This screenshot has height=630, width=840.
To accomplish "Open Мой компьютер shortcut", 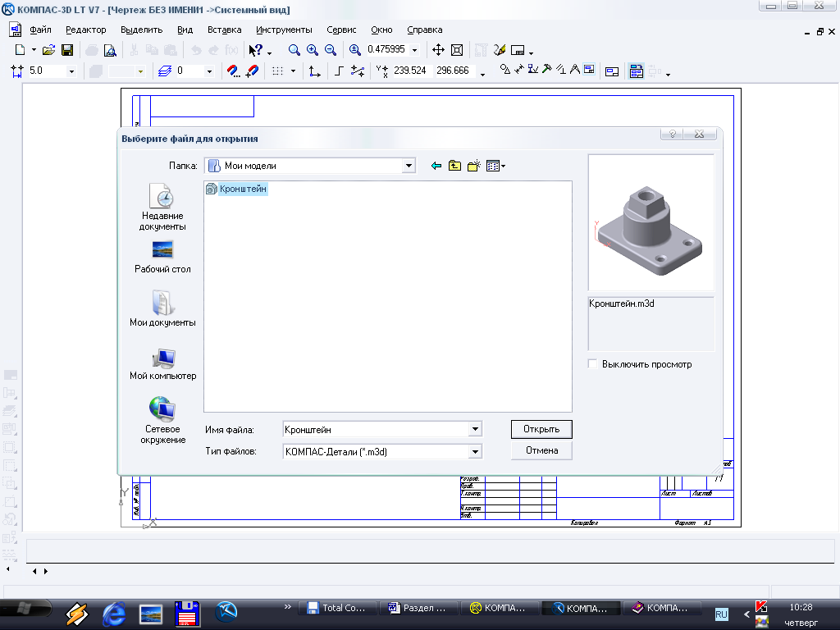I will [162, 364].
